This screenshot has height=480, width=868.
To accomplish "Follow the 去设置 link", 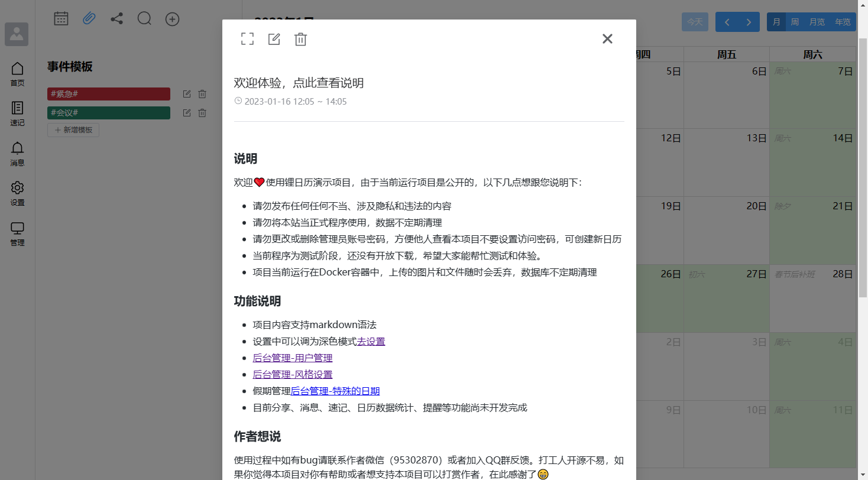I will point(371,342).
